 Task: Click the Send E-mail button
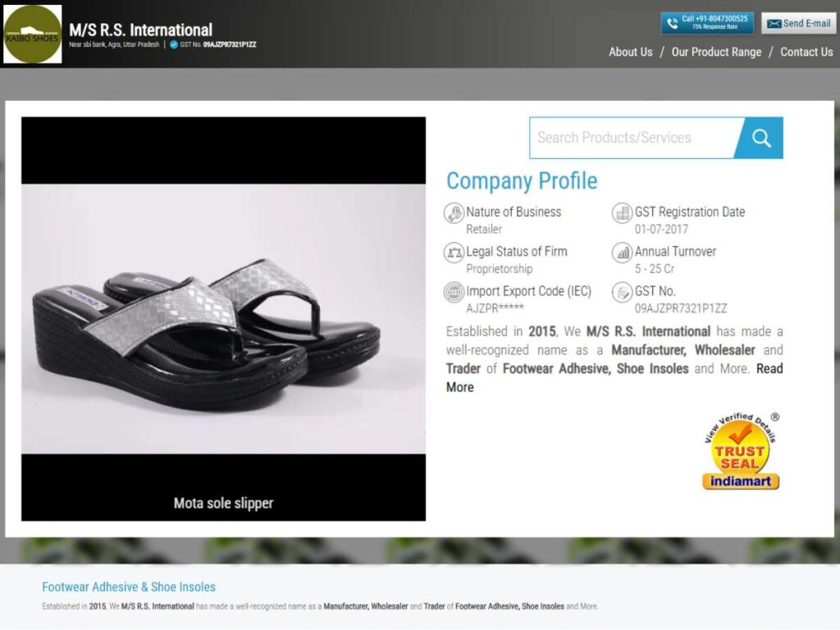tap(798, 23)
